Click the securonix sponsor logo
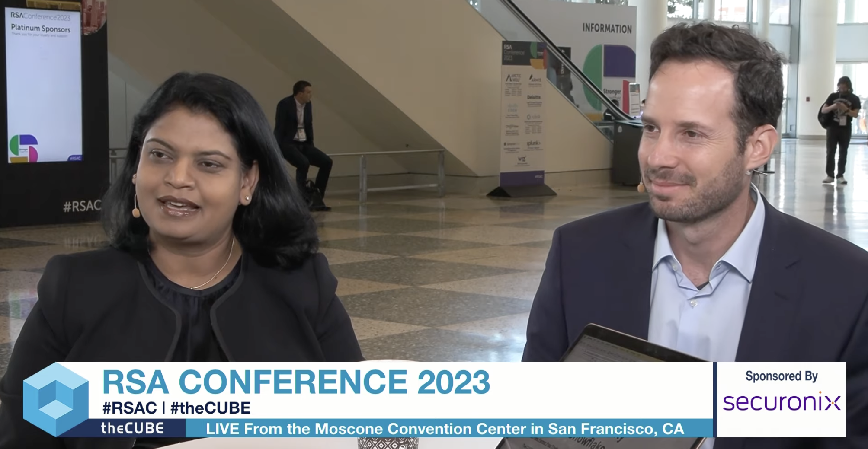868x449 pixels. pyautogui.click(x=782, y=403)
